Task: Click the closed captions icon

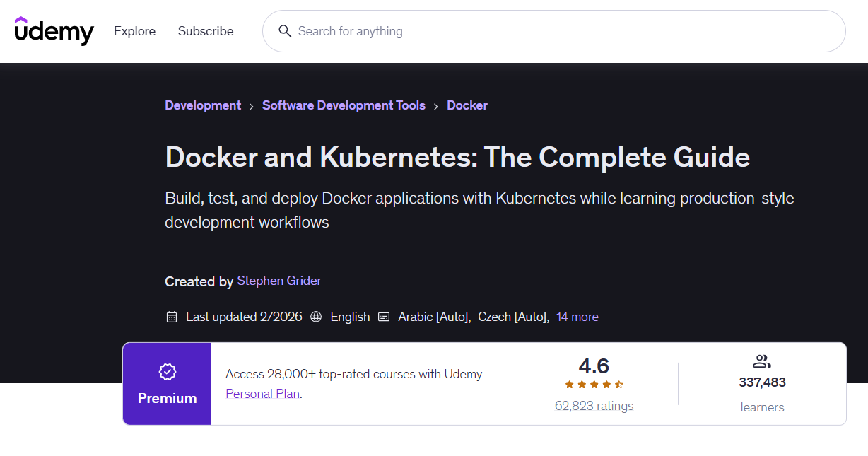Action: pos(384,317)
